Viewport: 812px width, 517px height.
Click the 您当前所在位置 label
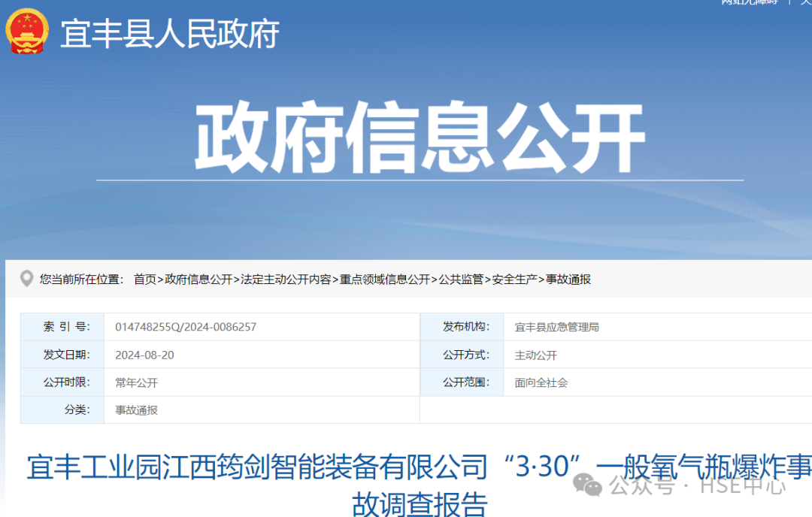tap(82, 280)
